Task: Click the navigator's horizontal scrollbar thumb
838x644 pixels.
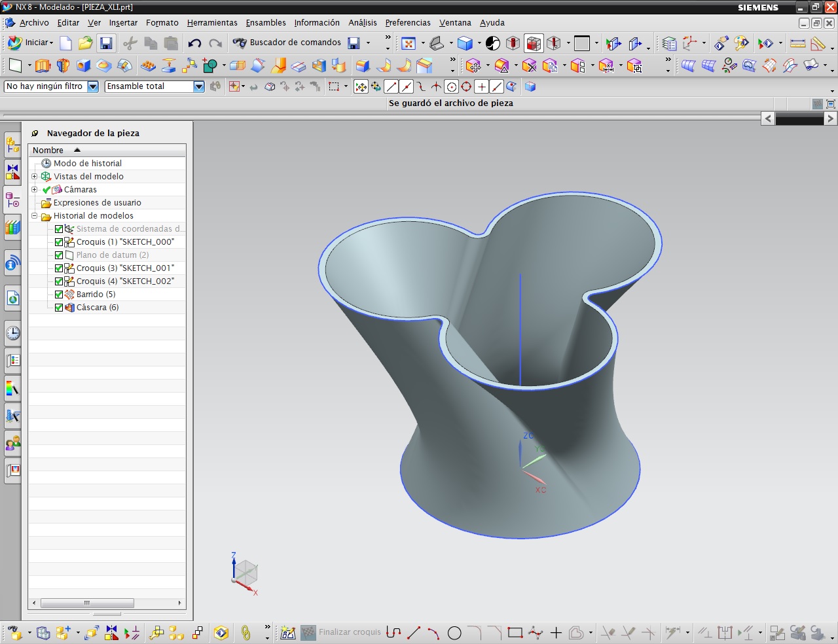Action: (x=87, y=603)
